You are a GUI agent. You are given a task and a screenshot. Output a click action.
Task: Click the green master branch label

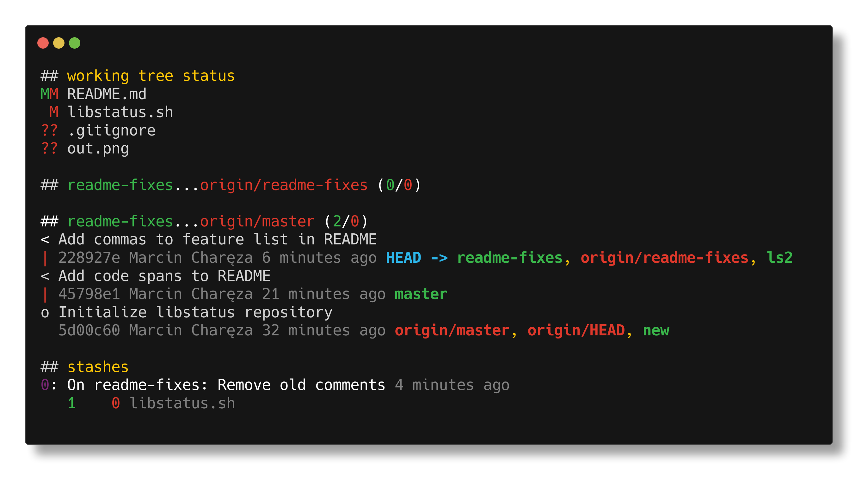pos(421,294)
